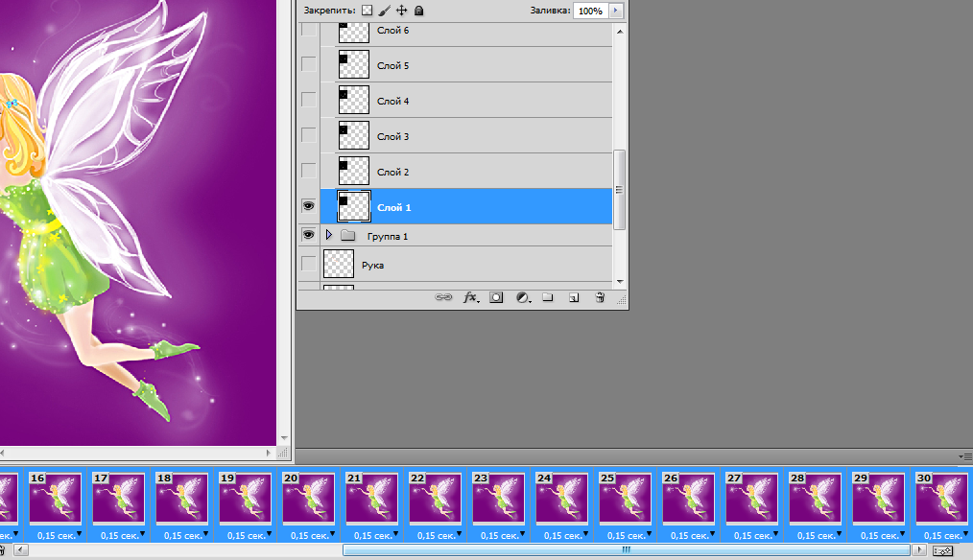Hide Группа 1 eye icon
The width and height of the screenshot is (973, 560).
point(308,235)
